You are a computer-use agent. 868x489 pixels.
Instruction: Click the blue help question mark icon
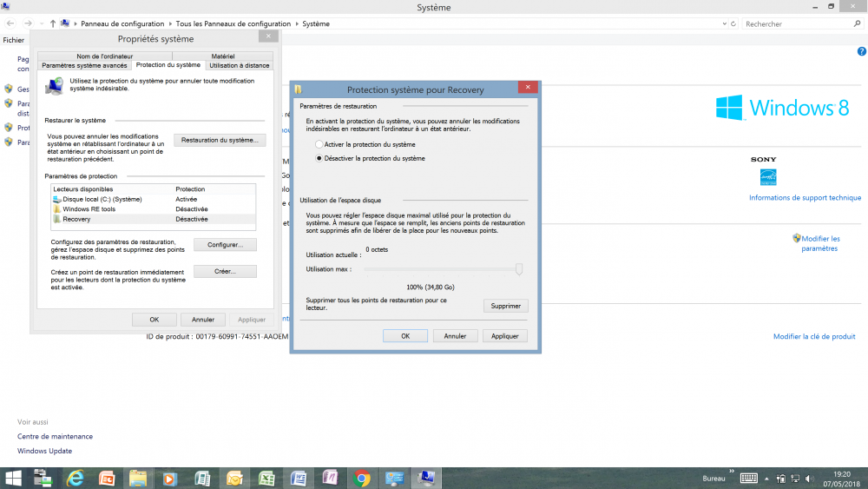coord(861,51)
